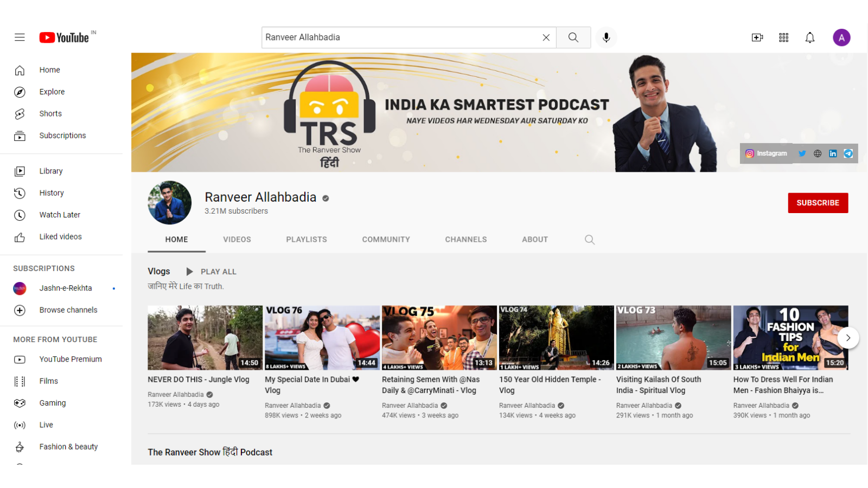Image resolution: width=868 pixels, height=488 pixels.
Task: Click Browse channels plus icon
Action: [20, 310]
